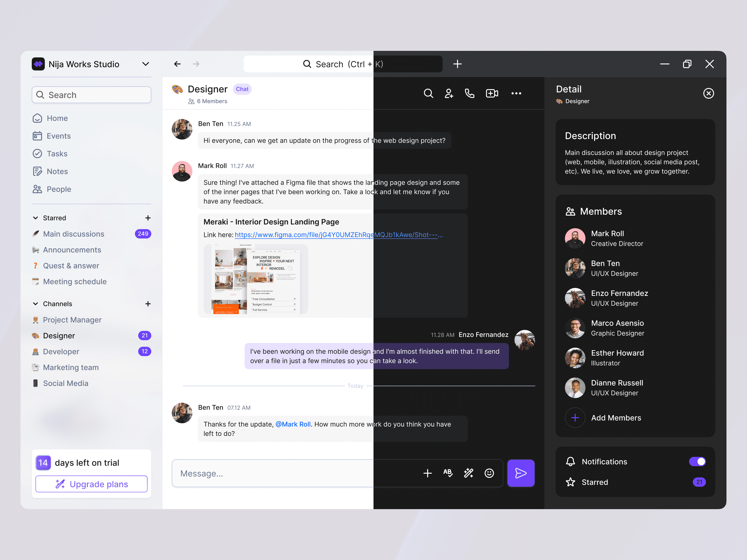747x560 pixels.
Task: Click the star icon in Detail panel
Action: point(570,482)
